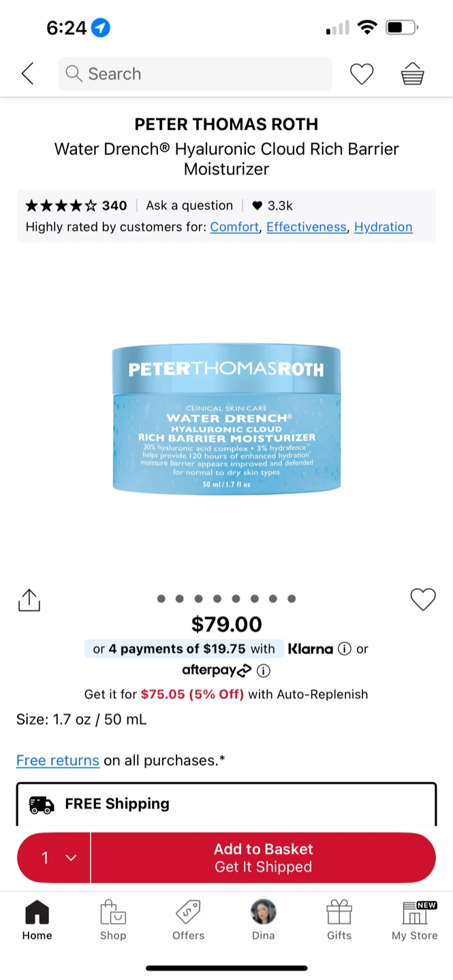Open the Loves heart icon in header
The height and width of the screenshot is (980, 453).
[x=362, y=73]
